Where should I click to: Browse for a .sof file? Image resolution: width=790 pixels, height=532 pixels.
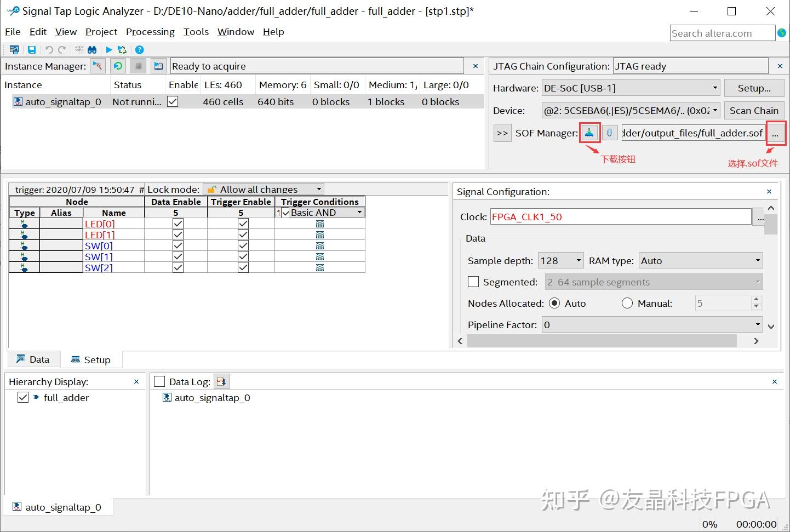(x=776, y=133)
